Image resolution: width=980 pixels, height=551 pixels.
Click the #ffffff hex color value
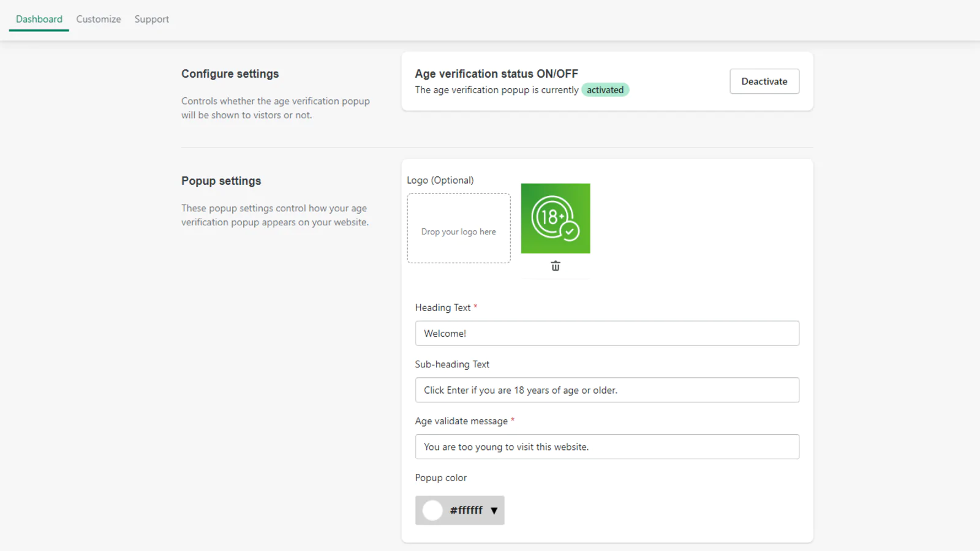pyautogui.click(x=466, y=511)
